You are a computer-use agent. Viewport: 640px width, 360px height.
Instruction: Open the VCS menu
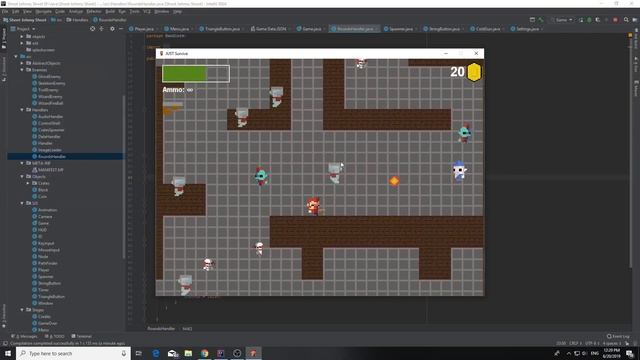pos(147,11)
